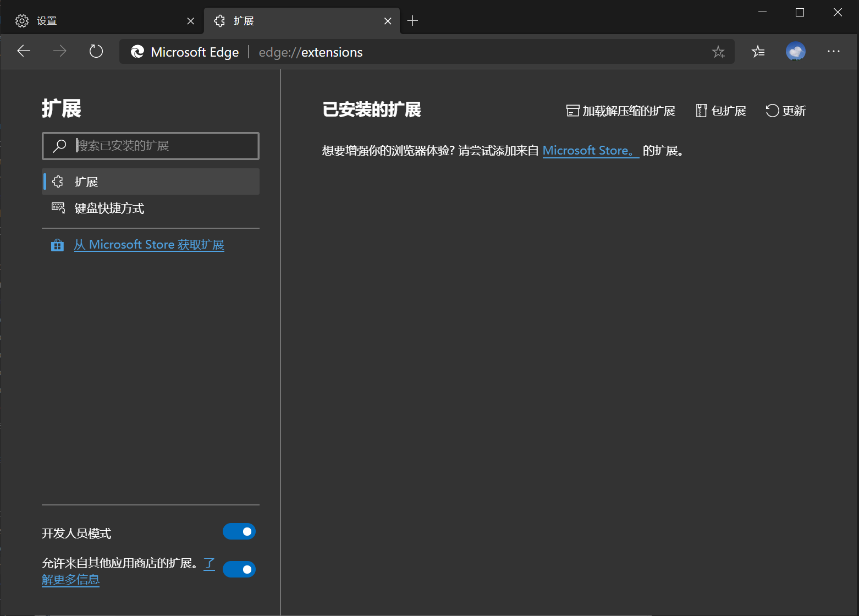This screenshot has height=616, width=859.
Task: Click the Microsoft Store bag icon
Action: tap(57, 245)
